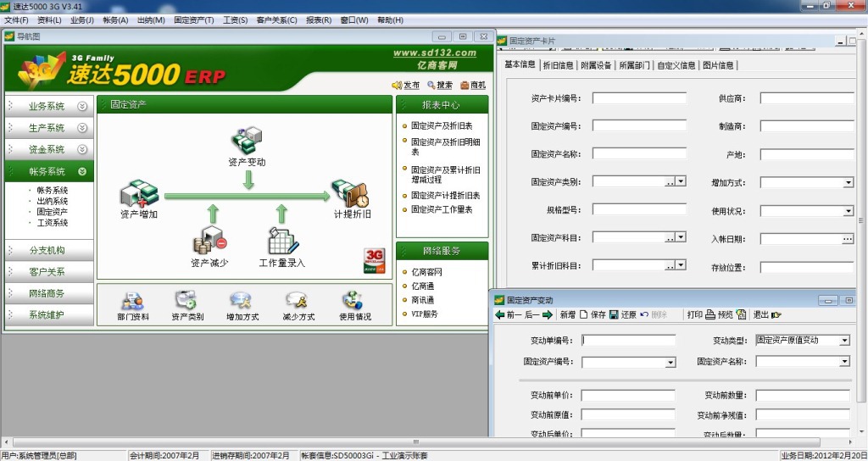The height and width of the screenshot is (461, 868).
Task: Open the 亿商客网 network service link
Action: click(426, 272)
